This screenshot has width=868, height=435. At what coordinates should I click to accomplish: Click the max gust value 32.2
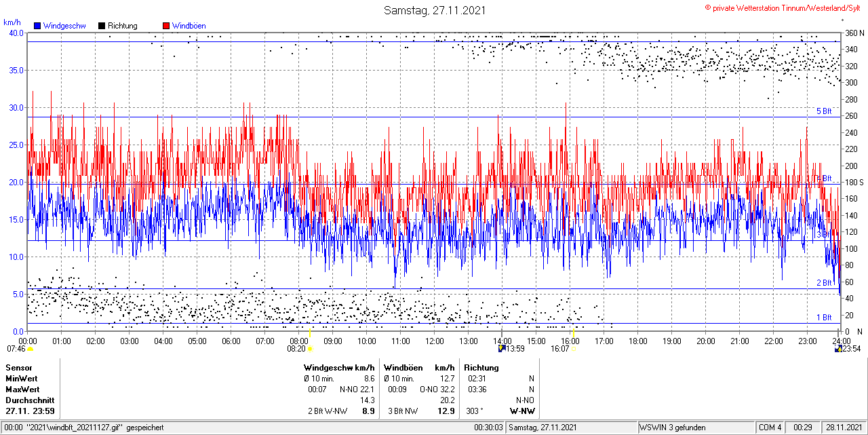coord(446,389)
